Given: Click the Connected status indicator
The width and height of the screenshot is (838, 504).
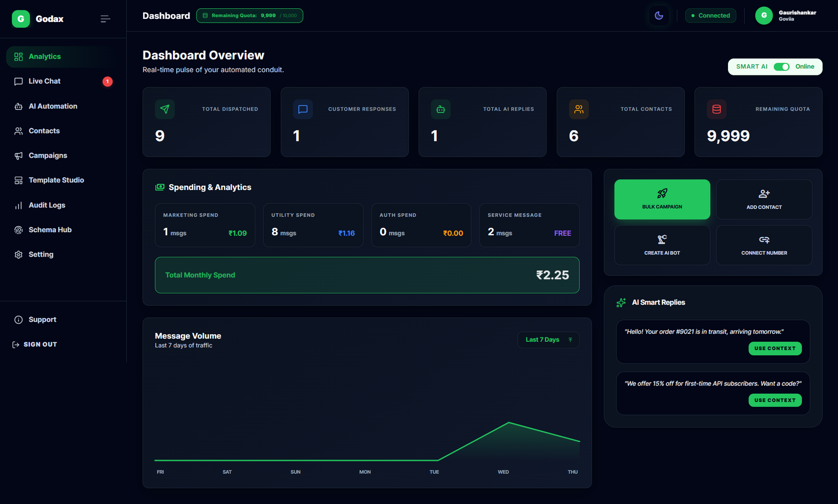Looking at the screenshot, I should (x=710, y=15).
